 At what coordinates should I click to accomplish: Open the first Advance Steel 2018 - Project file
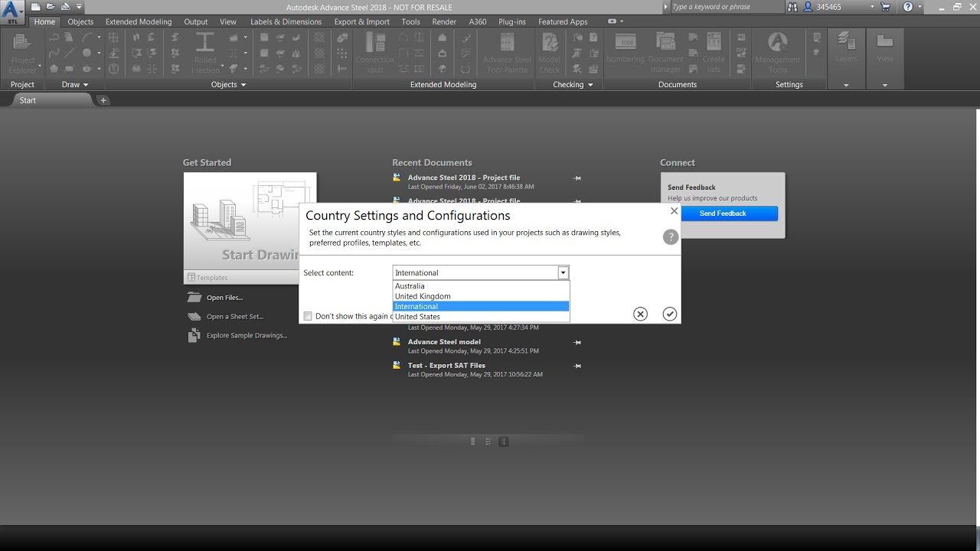coord(464,178)
